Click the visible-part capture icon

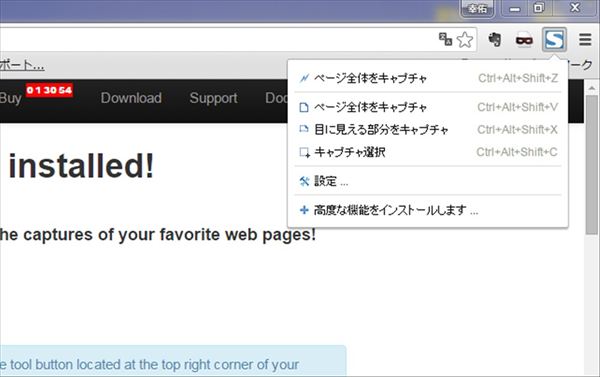(304, 129)
